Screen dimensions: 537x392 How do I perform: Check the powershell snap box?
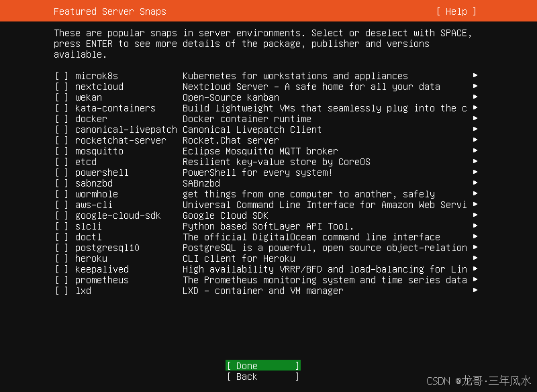pyautogui.click(x=62, y=173)
